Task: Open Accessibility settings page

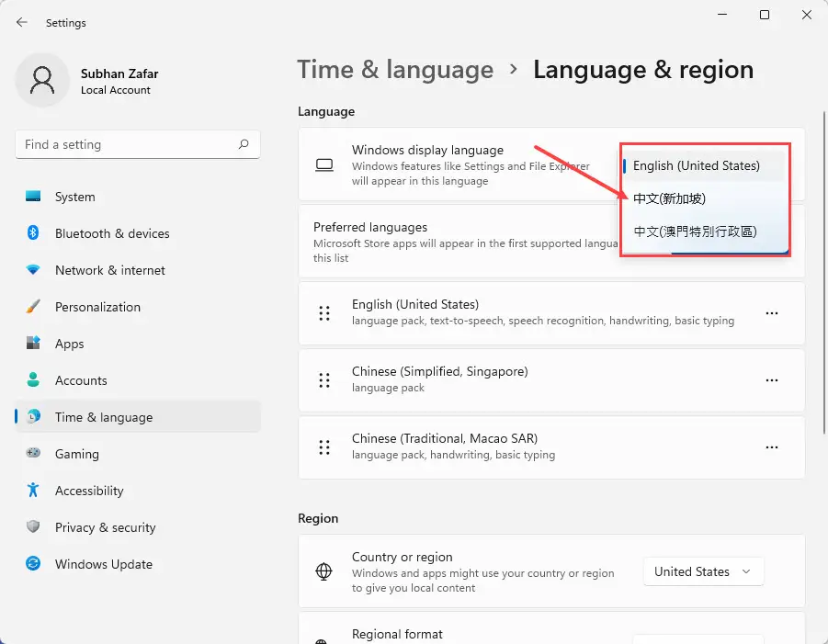Action: [x=138, y=491]
